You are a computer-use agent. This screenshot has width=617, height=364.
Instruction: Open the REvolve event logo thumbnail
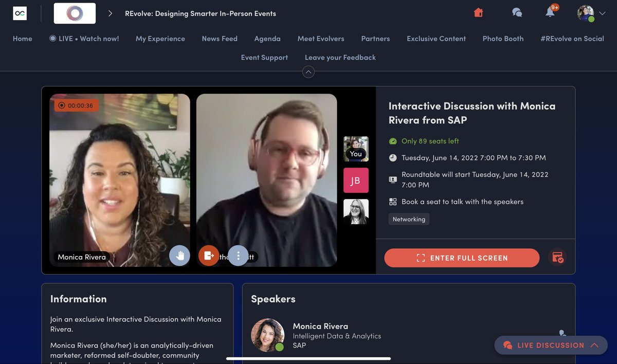point(75,13)
